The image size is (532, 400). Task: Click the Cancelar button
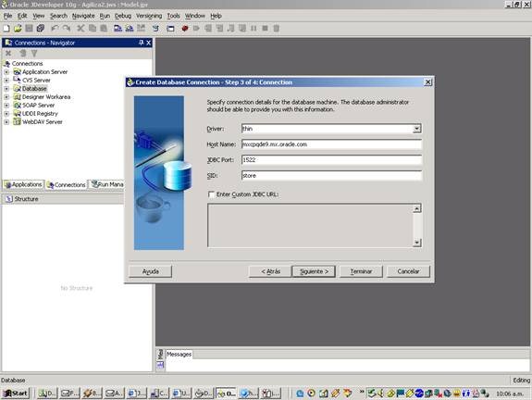[x=408, y=271]
